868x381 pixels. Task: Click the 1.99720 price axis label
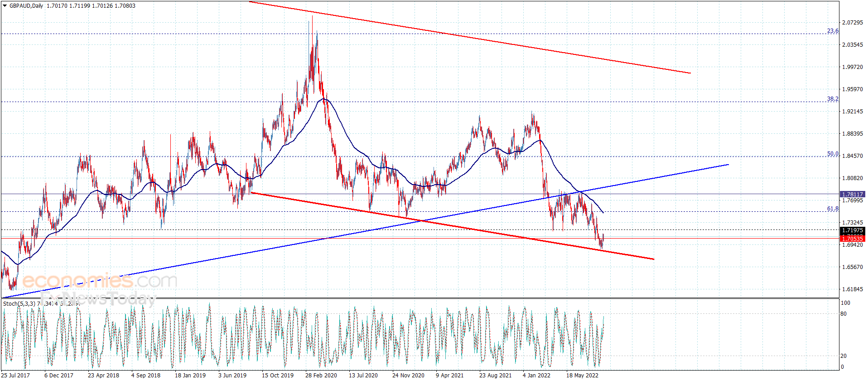[852, 67]
